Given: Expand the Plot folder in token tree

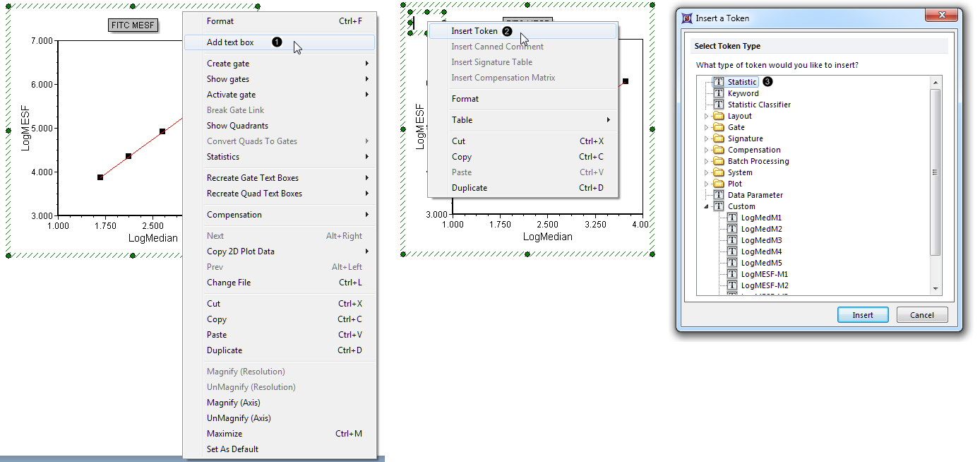Looking at the screenshot, I should pos(705,184).
